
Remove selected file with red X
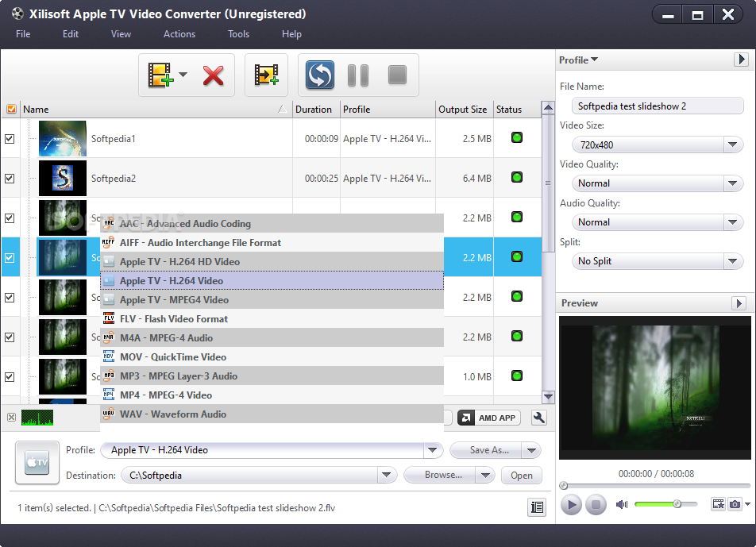tap(213, 75)
